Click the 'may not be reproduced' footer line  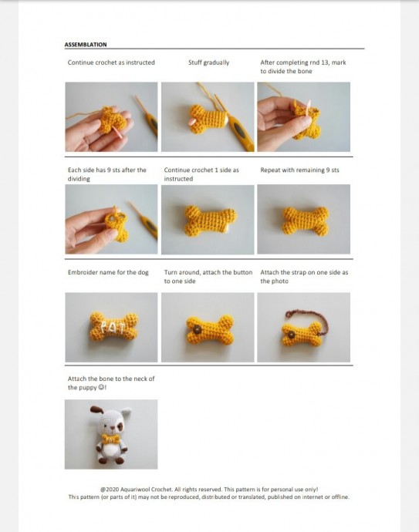[209, 497]
